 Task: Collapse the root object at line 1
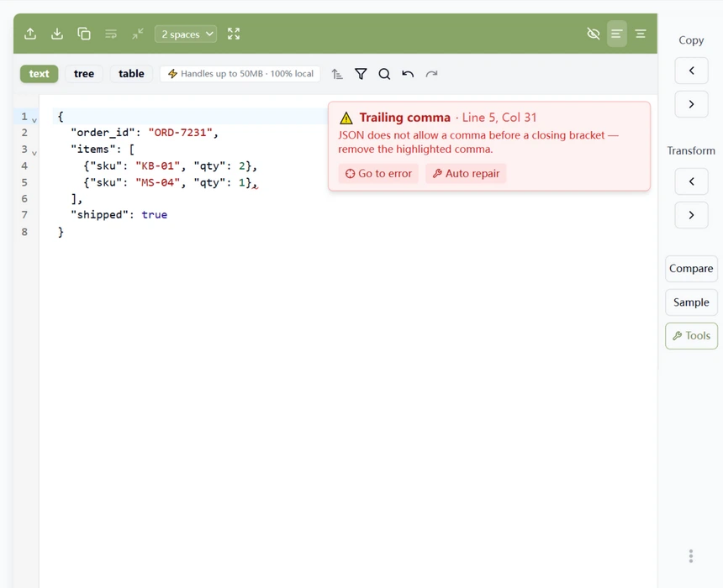coord(34,120)
